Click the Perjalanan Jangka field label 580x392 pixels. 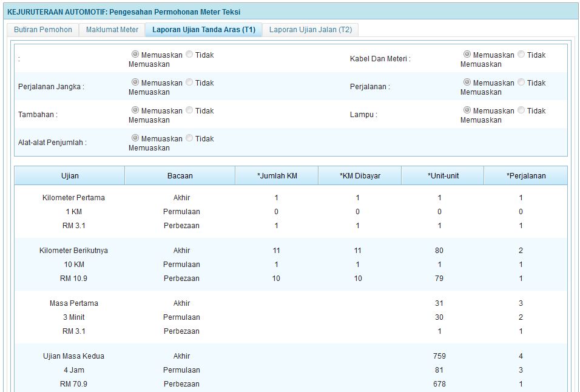pos(51,87)
